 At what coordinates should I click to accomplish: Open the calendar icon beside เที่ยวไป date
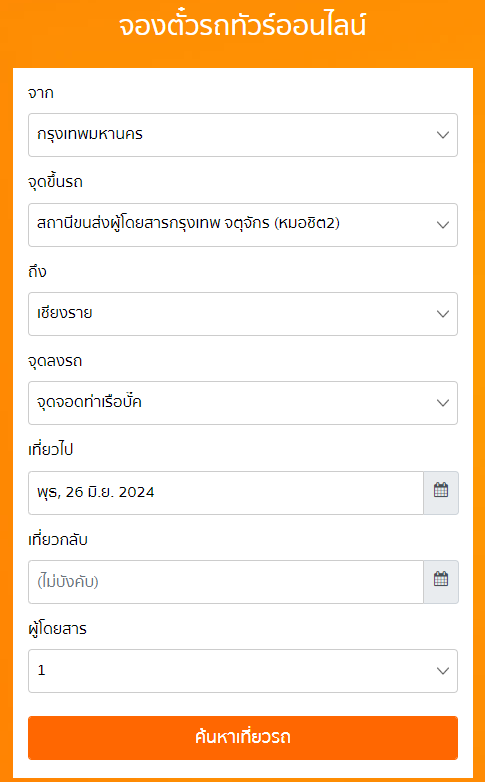point(441,493)
